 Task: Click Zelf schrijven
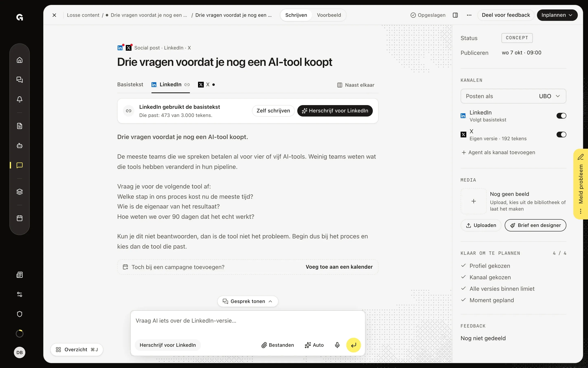tap(273, 111)
